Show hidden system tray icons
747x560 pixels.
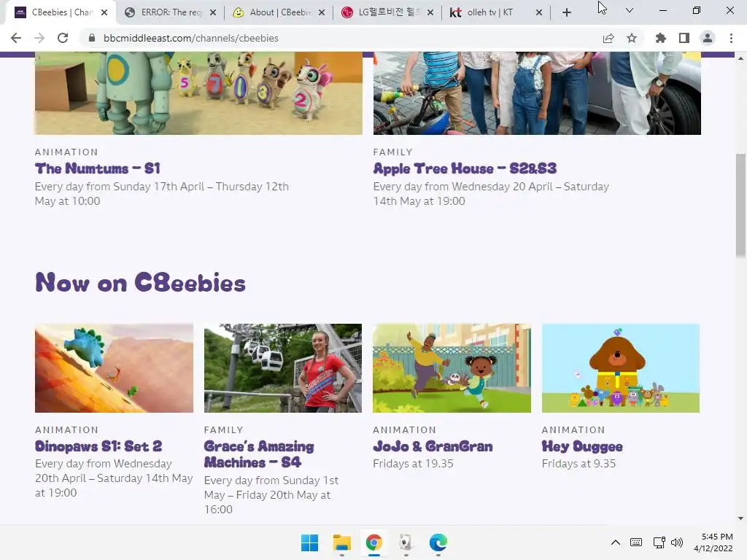(x=616, y=542)
